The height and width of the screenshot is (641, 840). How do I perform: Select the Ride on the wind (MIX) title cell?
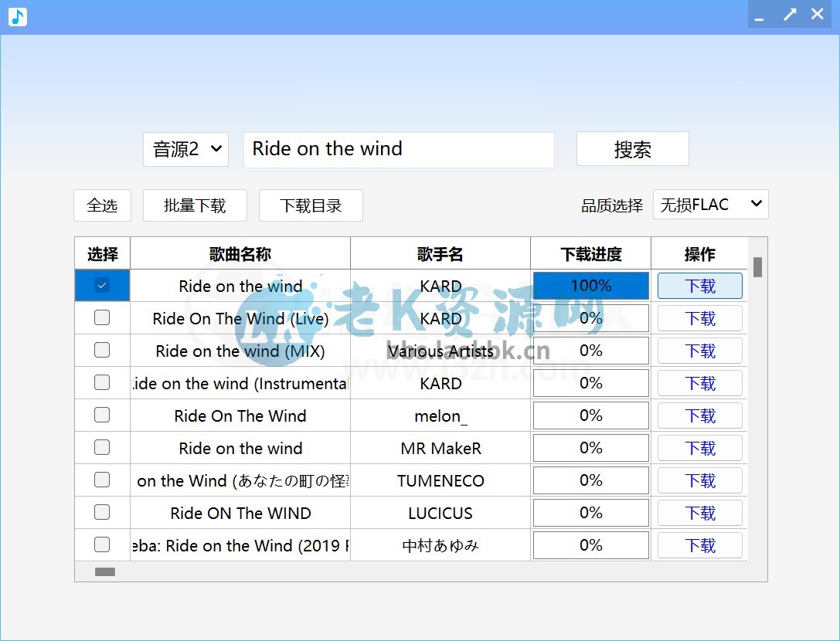click(240, 351)
